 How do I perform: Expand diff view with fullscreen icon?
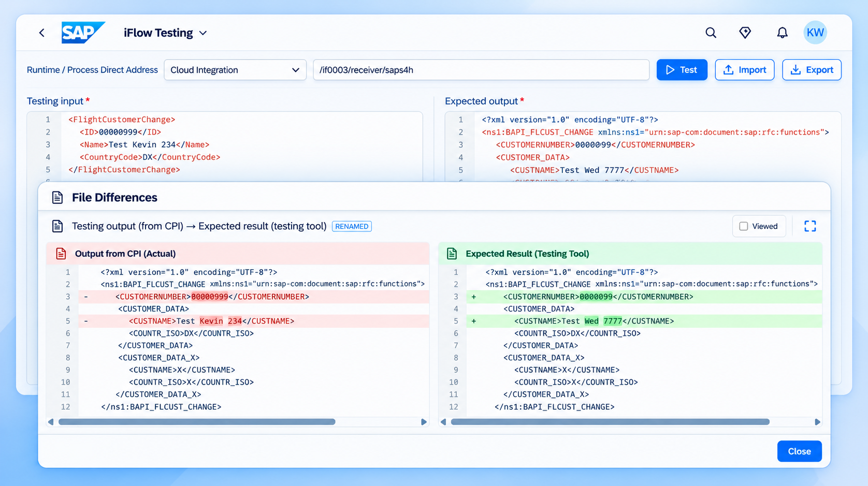[x=810, y=226]
